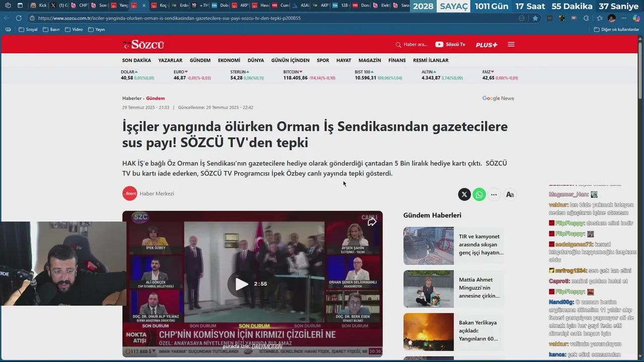Viewport: 644px width, 362px height.
Task: Reload the page with refresh button
Action: pos(19,18)
